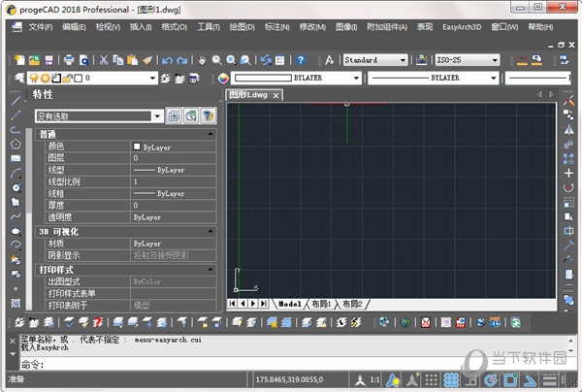Save the drawing using the floppy disk icon
Viewport: 582px width, 392px height.
point(48,60)
